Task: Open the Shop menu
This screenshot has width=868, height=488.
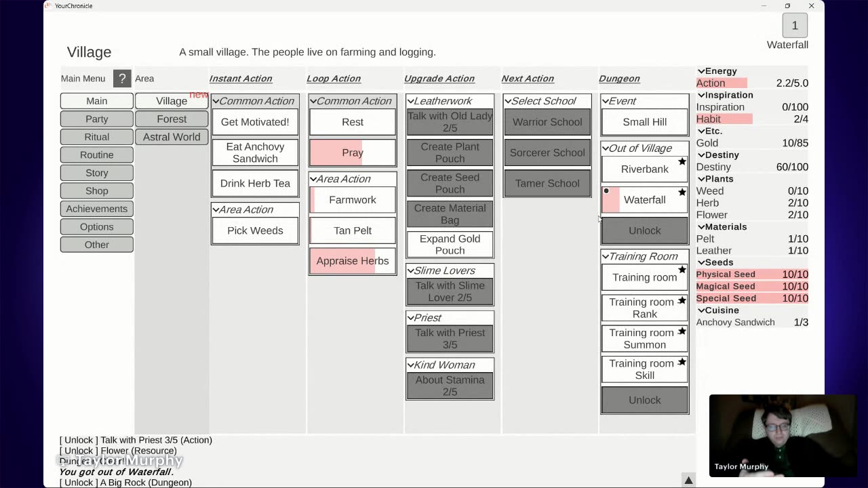Action: 97,190
